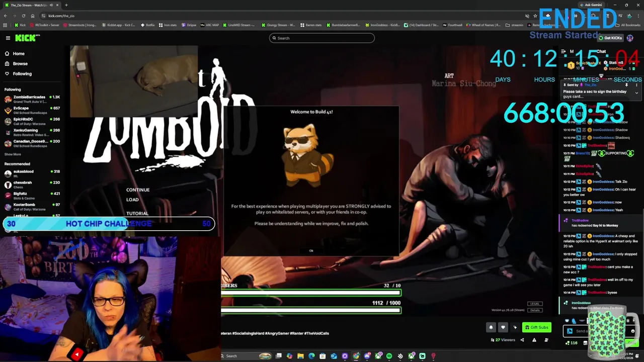
Task: Toggle stream notifications bell
Action: pos(491,327)
